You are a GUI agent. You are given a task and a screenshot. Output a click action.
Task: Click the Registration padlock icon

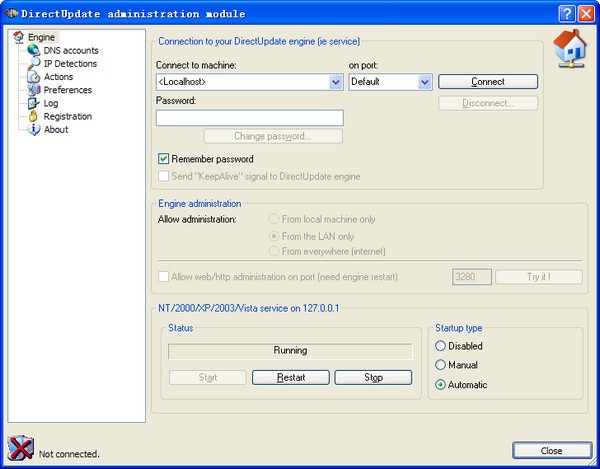(33, 116)
